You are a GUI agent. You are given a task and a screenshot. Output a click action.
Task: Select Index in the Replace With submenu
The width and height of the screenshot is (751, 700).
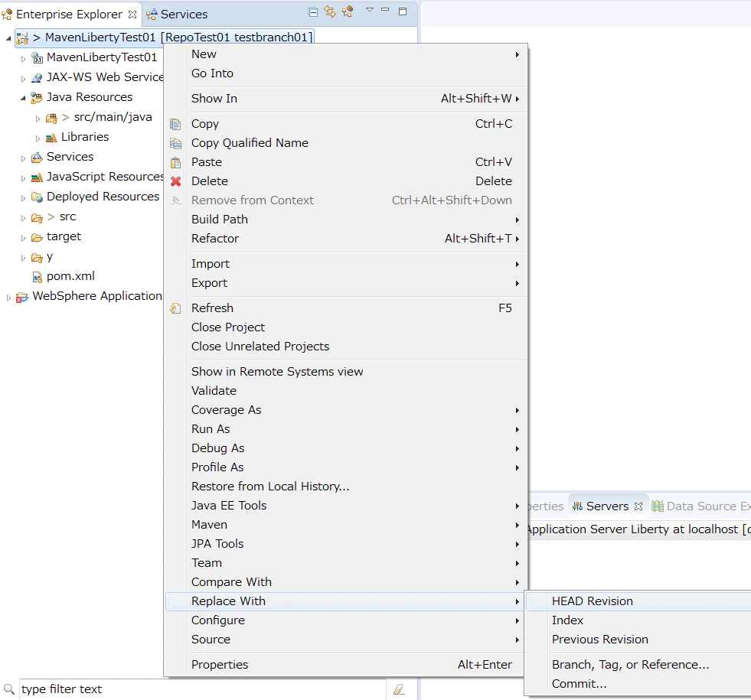638,620
